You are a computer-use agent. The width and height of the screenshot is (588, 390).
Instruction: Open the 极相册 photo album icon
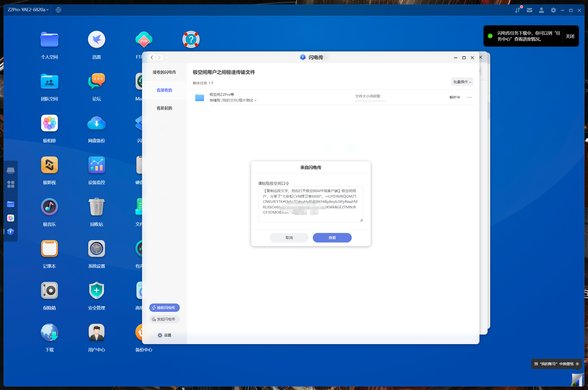(49, 123)
